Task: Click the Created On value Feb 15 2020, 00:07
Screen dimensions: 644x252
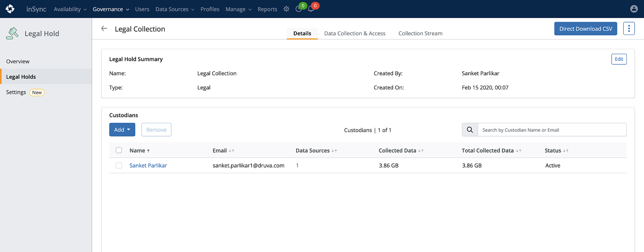Action: pyautogui.click(x=485, y=87)
